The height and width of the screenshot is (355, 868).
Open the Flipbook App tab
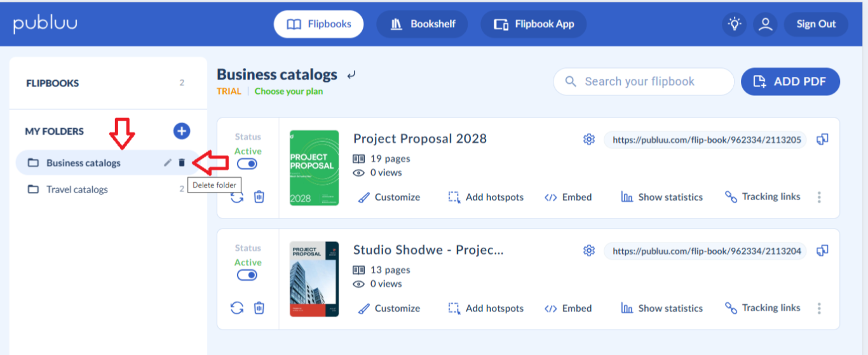click(x=533, y=24)
